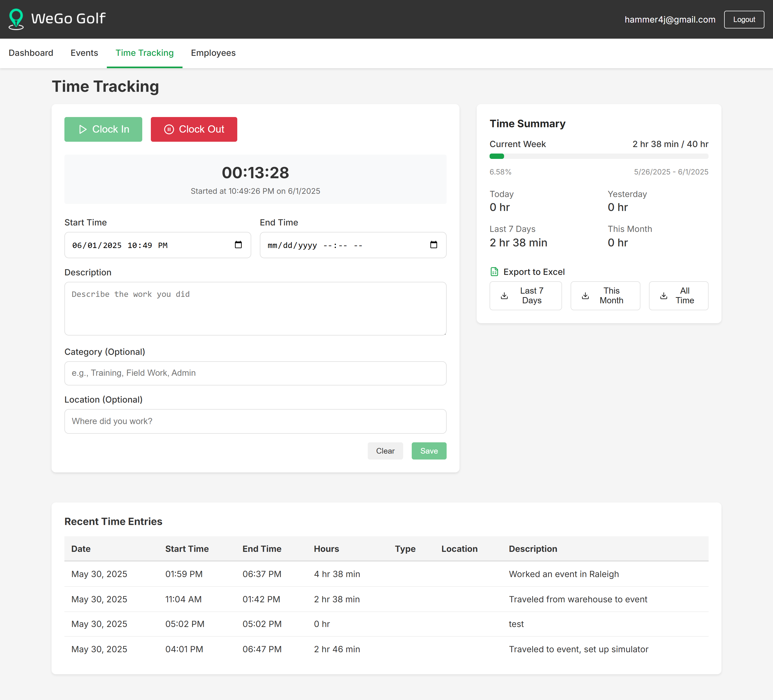This screenshot has width=773, height=700.
Task: Open the Events tab
Action: tap(84, 53)
